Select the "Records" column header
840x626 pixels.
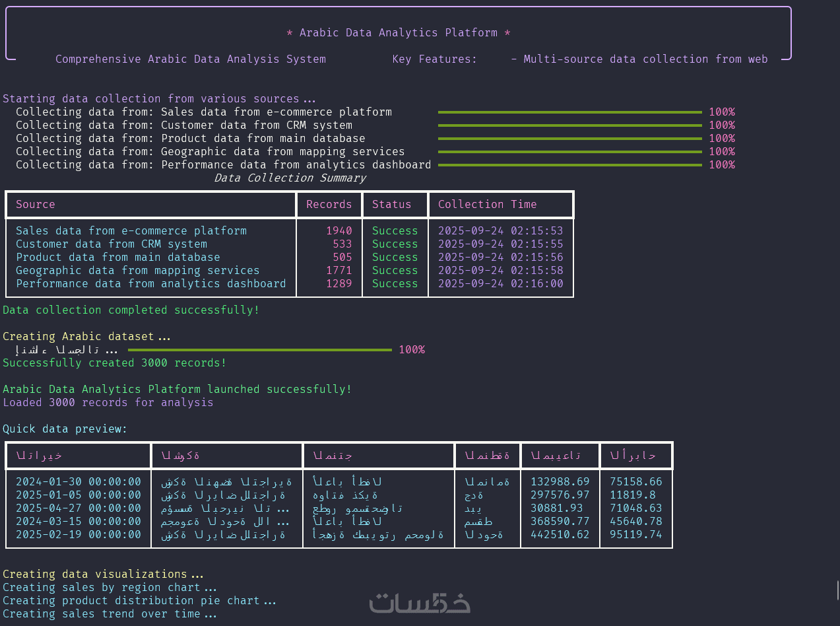pos(329,205)
